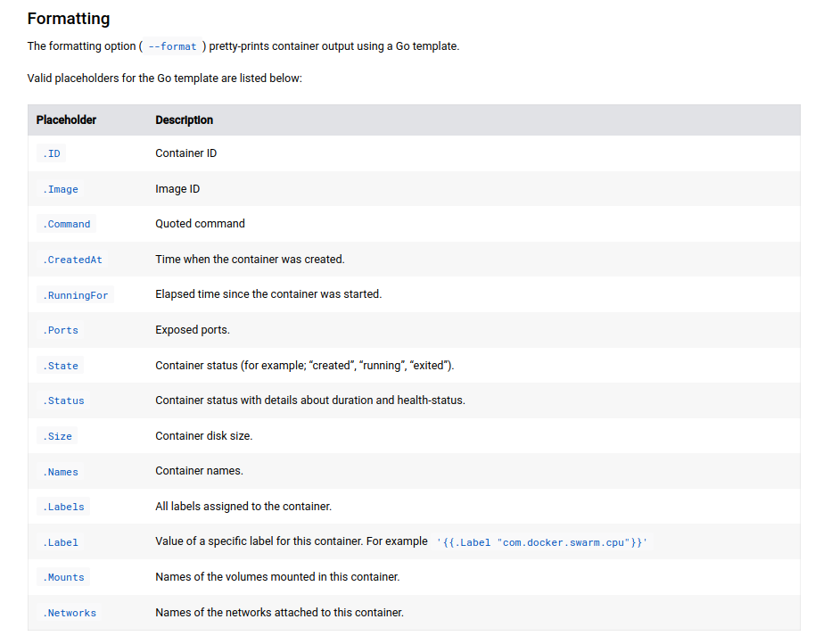Select the .Networks placeholder
The height and width of the screenshot is (644, 815).
click(70, 614)
